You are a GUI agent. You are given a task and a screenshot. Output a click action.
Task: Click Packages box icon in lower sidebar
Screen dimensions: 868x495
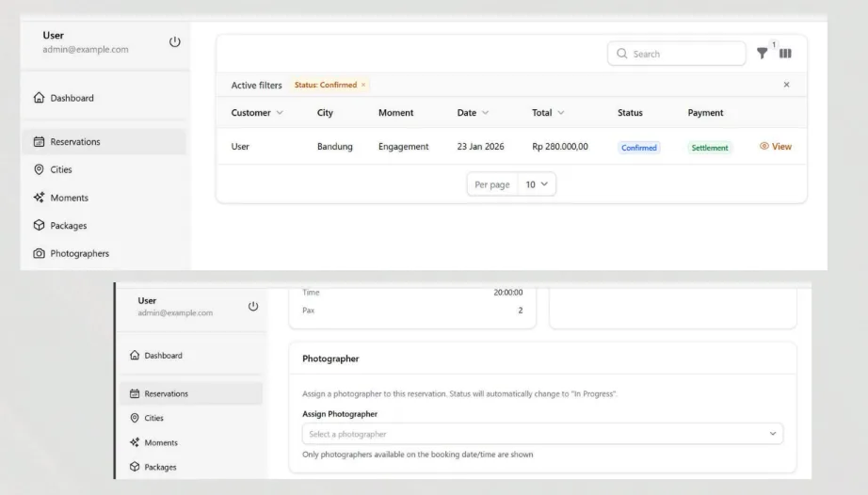135,467
